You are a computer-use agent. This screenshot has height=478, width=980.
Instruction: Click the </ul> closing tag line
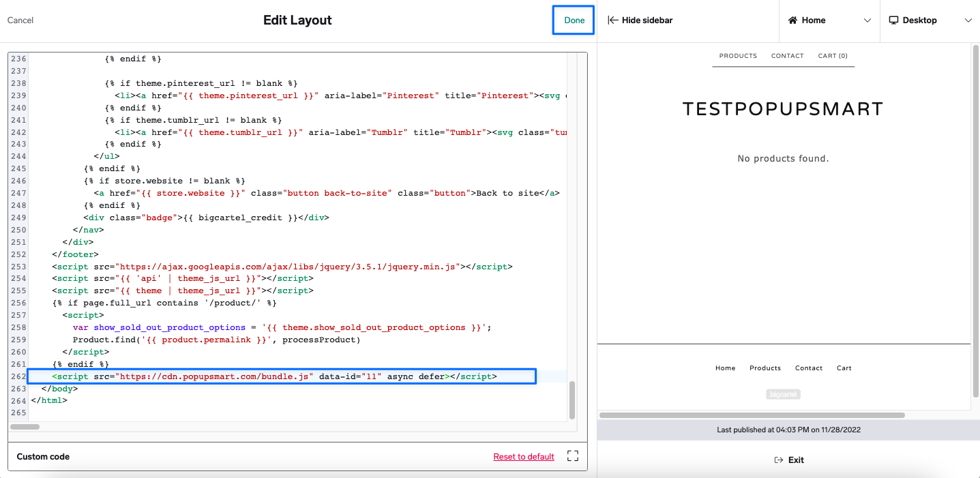(x=106, y=156)
